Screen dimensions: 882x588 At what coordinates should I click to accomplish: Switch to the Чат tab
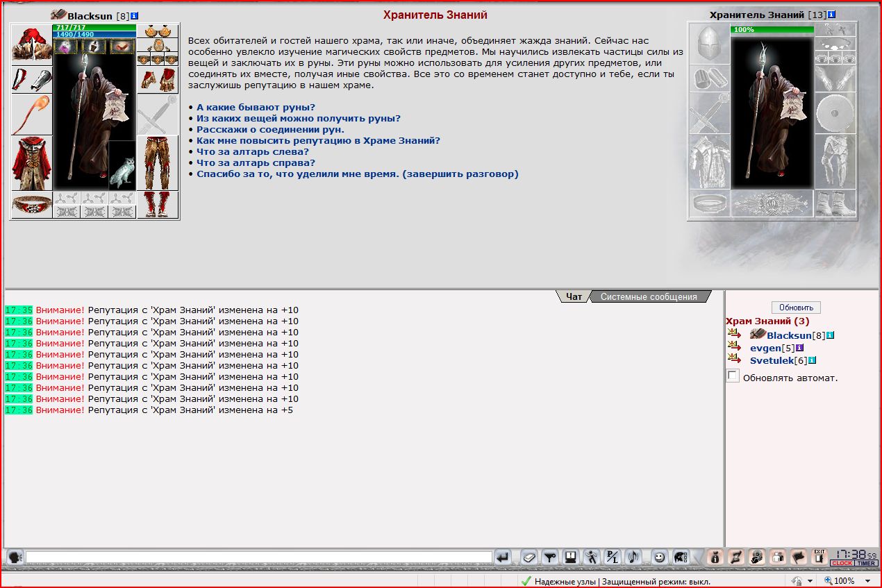coord(574,296)
